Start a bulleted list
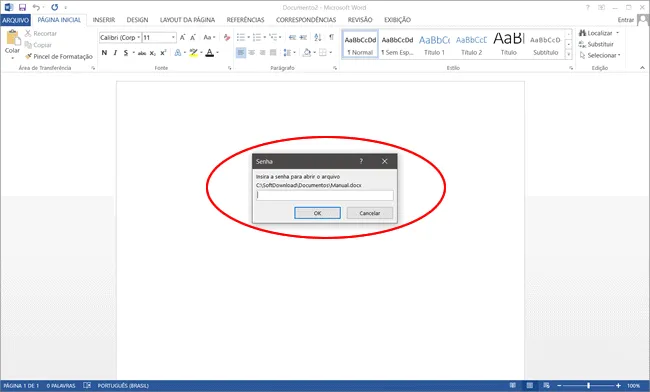This screenshot has height=392, width=650. (241, 37)
